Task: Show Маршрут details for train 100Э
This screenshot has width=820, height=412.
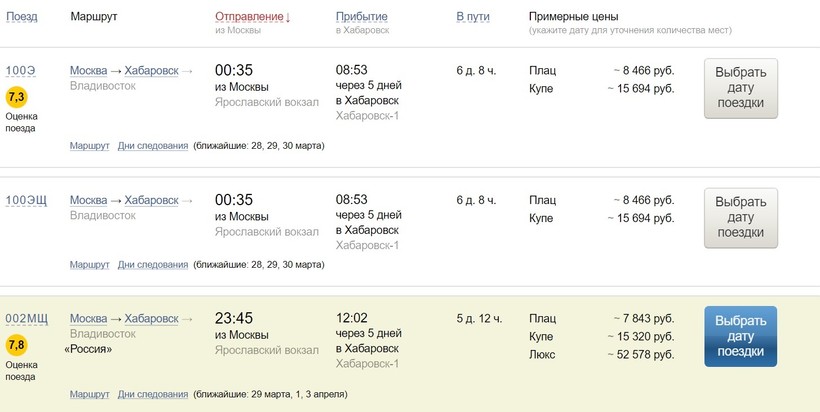Action: (89, 146)
